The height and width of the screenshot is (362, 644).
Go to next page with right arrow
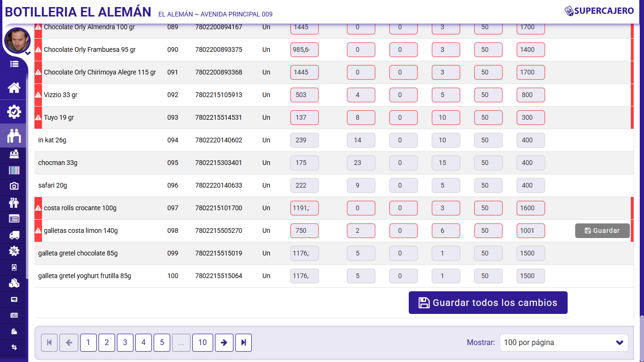click(224, 343)
